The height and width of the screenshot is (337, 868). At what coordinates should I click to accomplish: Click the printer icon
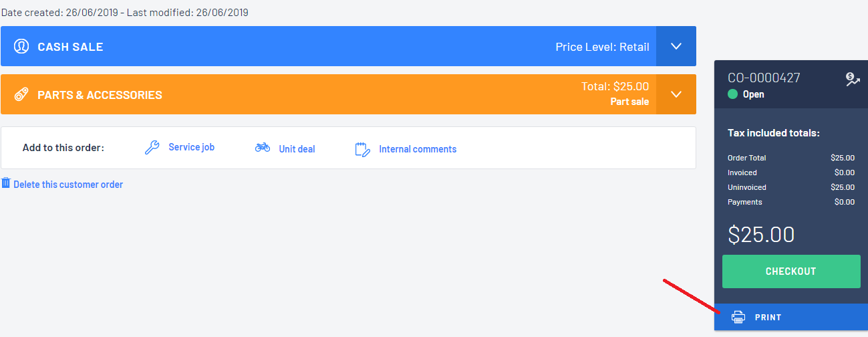click(738, 318)
